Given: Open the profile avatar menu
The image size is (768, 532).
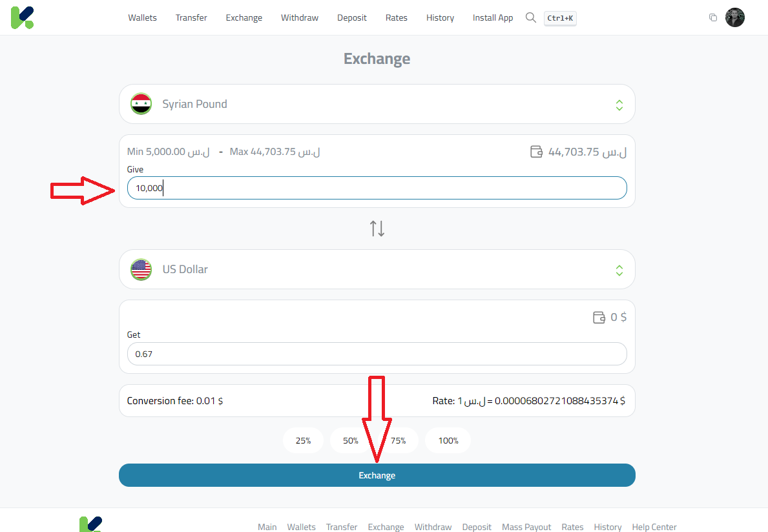Looking at the screenshot, I should pyautogui.click(x=734, y=17).
